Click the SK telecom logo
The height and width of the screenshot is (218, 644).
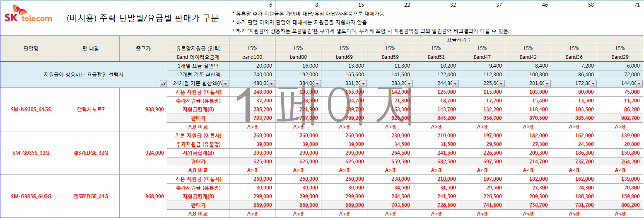click(28, 14)
